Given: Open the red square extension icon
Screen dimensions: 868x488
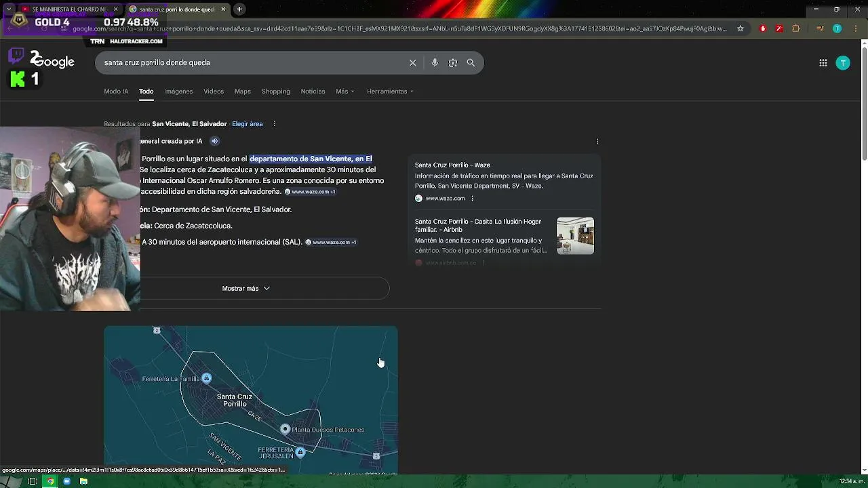Looking at the screenshot, I should [779, 28].
